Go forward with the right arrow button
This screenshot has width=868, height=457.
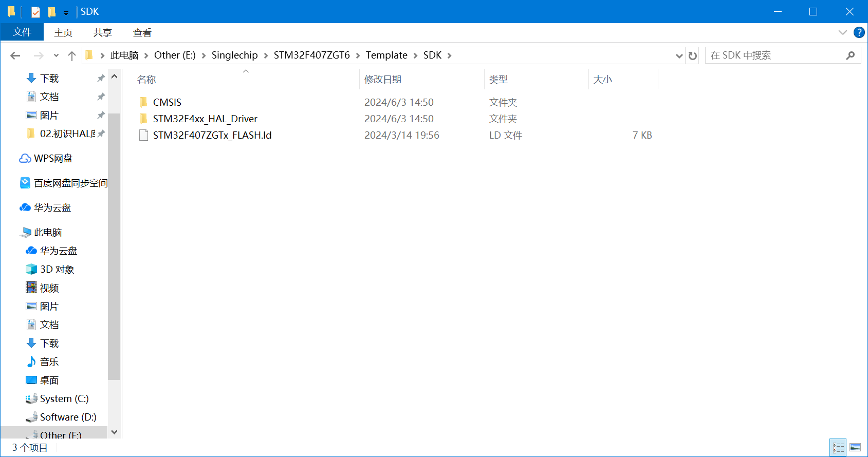click(x=39, y=55)
